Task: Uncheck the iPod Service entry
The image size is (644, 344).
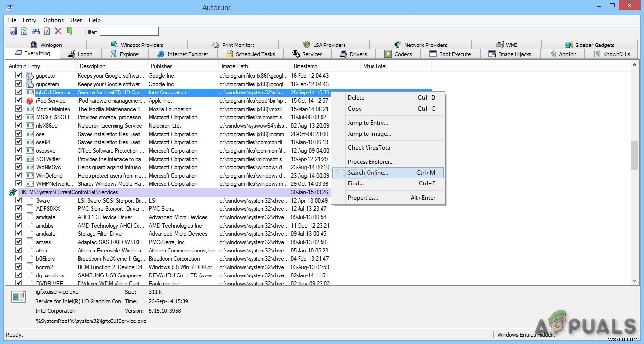Action: 18,100
